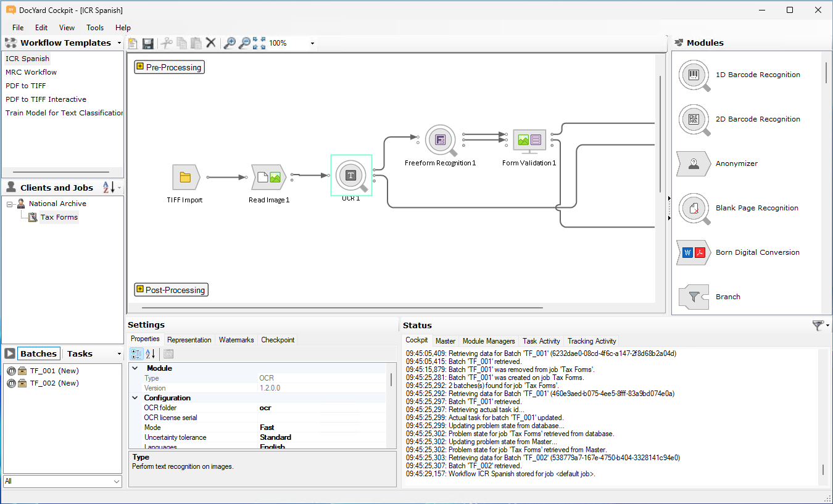The width and height of the screenshot is (833, 504).
Task: Select the Freeform Recognition 1 node
Action: click(x=440, y=141)
